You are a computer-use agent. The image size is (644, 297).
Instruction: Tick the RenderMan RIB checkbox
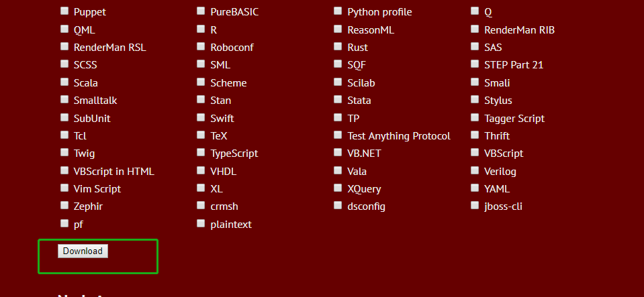click(x=475, y=29)
